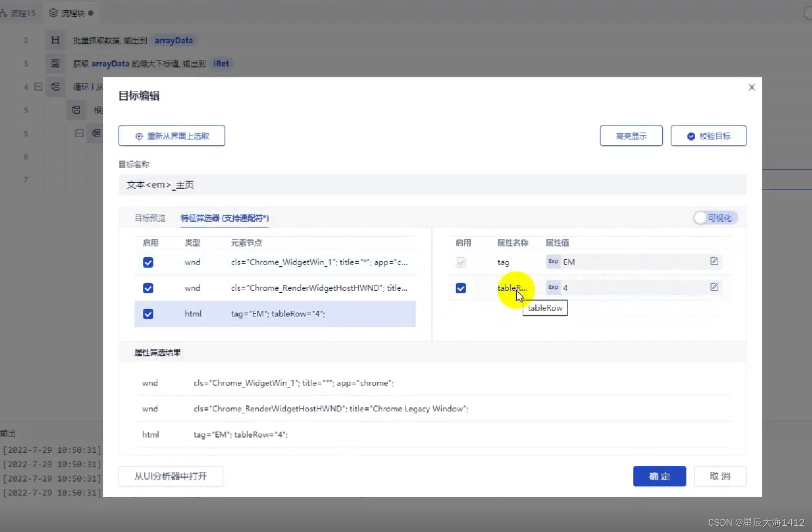The width and height of the screenshot is (812, 532).
Task: Uncheck the html tag="EM" row checkbox
Action: tap(148, 314)
